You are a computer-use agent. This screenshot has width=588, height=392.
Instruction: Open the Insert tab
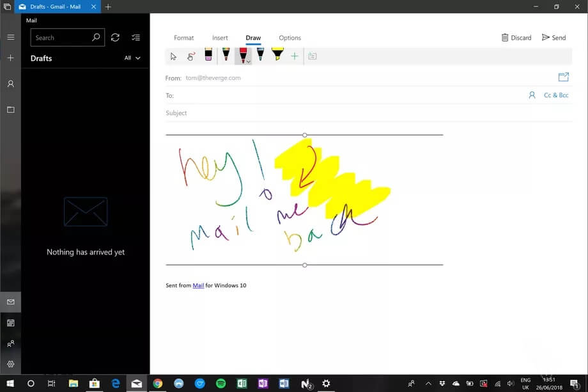[x=220, y=38]
